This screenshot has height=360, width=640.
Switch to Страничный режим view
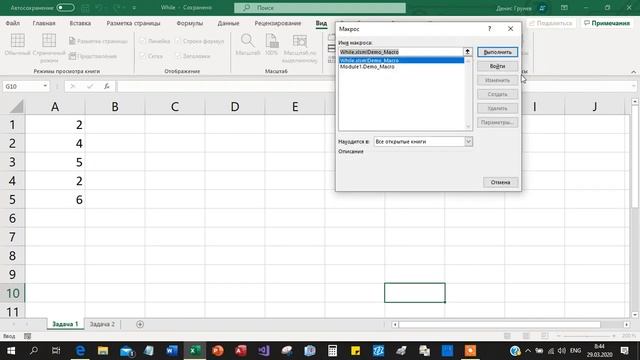tap(49, 41)
